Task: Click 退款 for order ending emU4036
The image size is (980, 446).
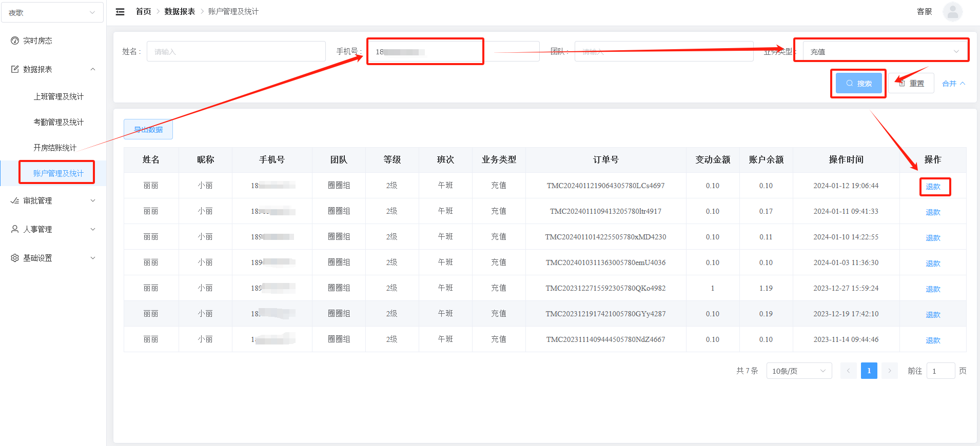Action: (933, 263)
